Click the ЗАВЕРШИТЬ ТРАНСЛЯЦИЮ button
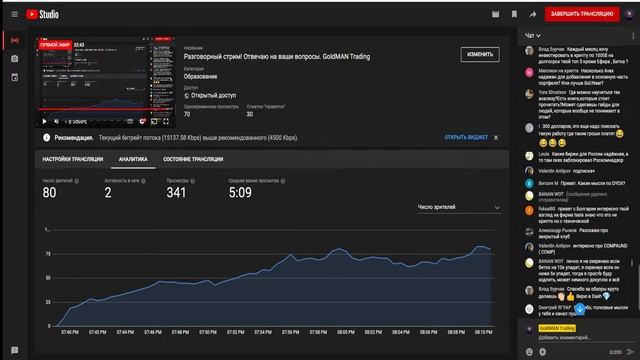The width and height of the screenshot is (640, 360). click(x=582, y=14)
